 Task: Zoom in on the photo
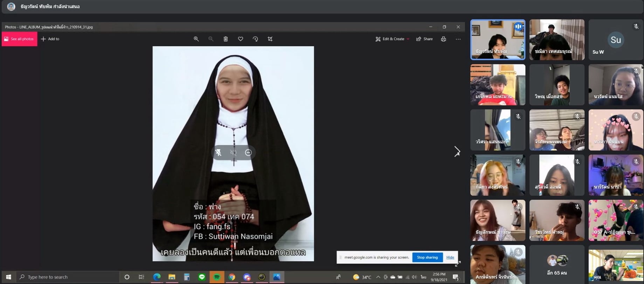point(196,39)
